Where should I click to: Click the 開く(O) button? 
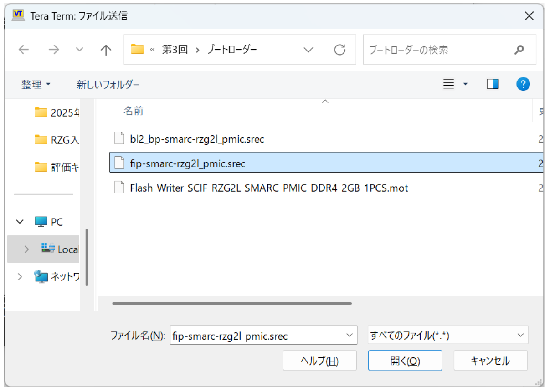point(405,361)
